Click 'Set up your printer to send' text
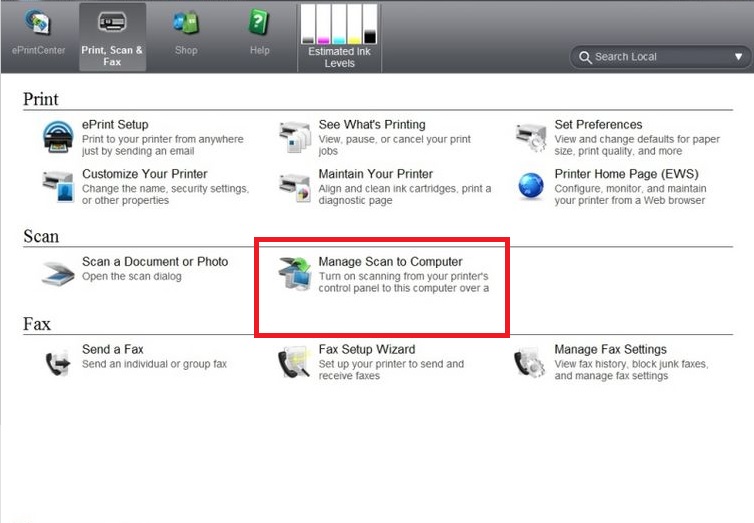 [x=391, y=370]
